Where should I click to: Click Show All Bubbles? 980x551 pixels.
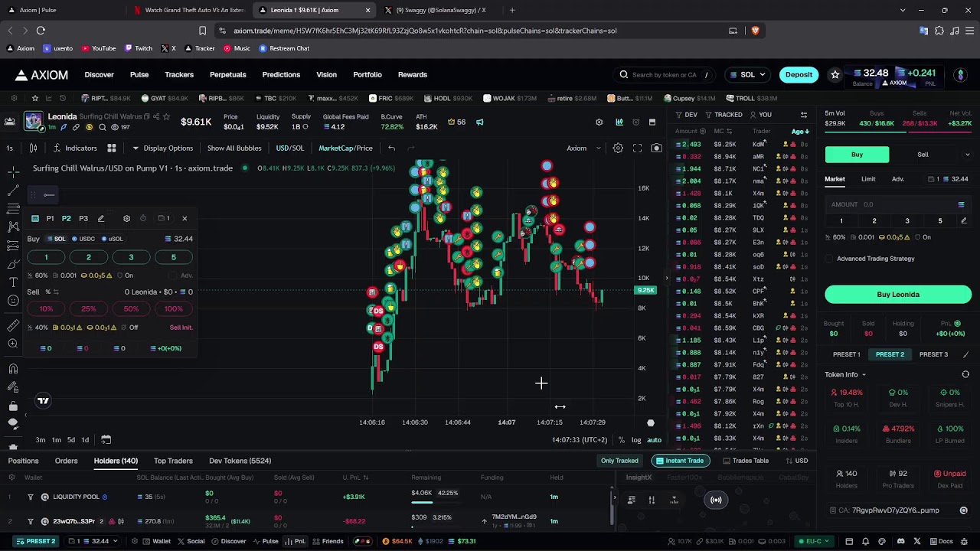[234, 148]
